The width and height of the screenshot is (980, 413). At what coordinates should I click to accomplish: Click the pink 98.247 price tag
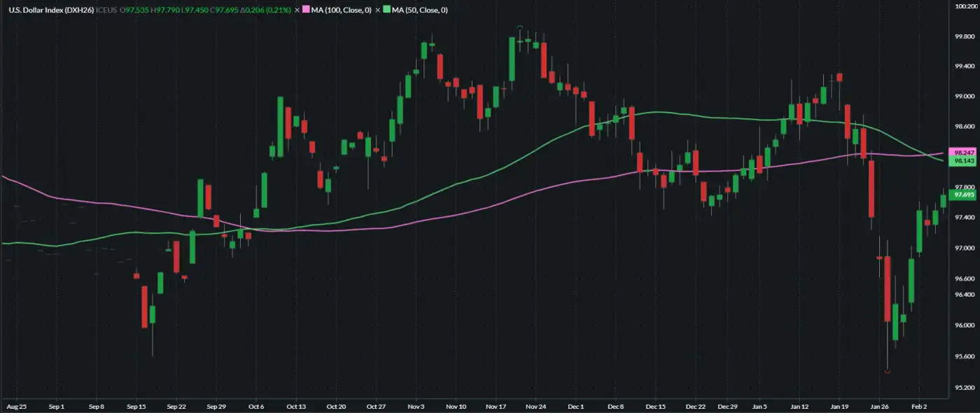[x=964, y=152]
